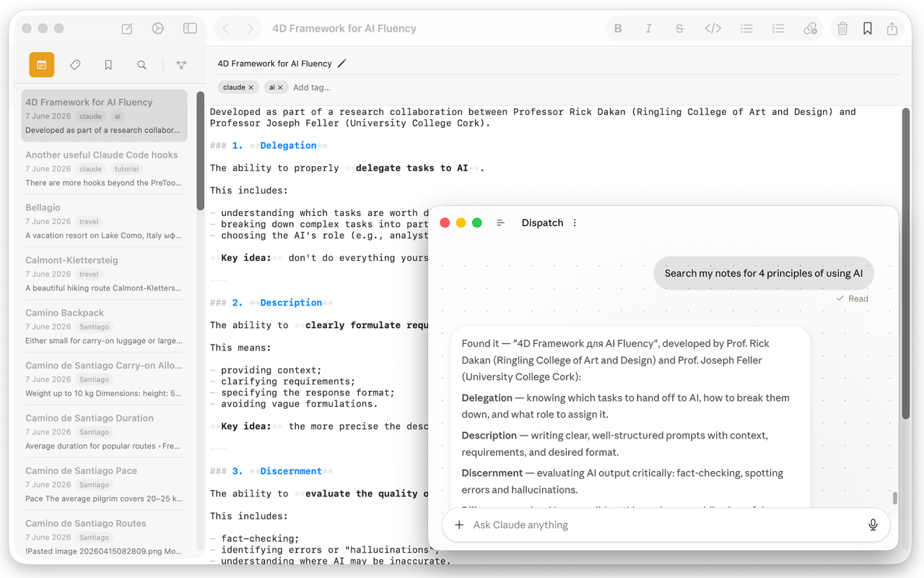Viewport: 924px width, 578px height.
Task: Edit the note title with pencil icon
Action: coord(342,64)
